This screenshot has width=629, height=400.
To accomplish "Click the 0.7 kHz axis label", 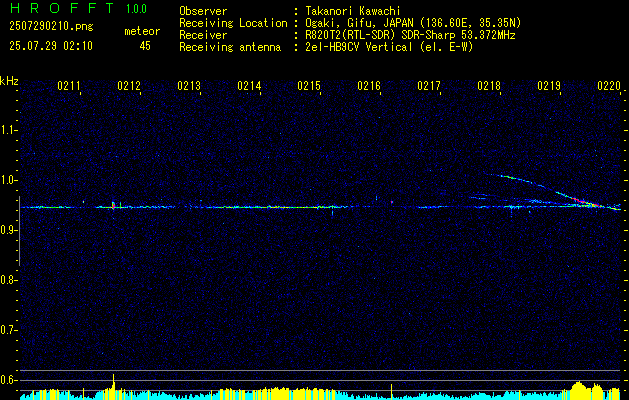I will [x=9, y=330].
